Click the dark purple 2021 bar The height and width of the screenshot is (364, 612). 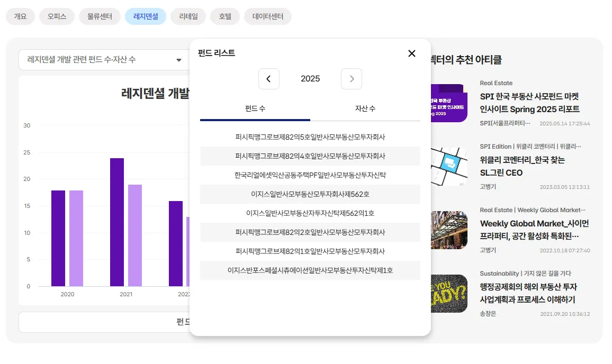tap(117, 222)
